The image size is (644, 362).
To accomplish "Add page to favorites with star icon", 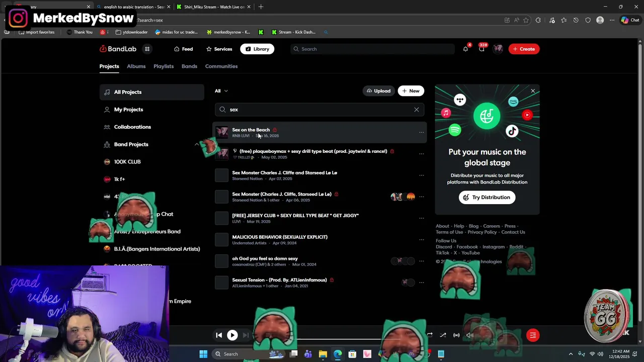I will (x=526, y=20).
